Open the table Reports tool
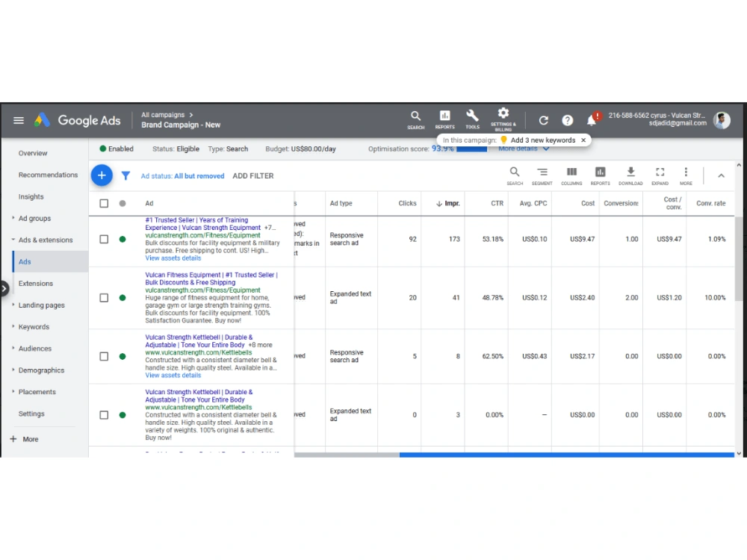The image size is (747, 560). click(x=601, y=175)
